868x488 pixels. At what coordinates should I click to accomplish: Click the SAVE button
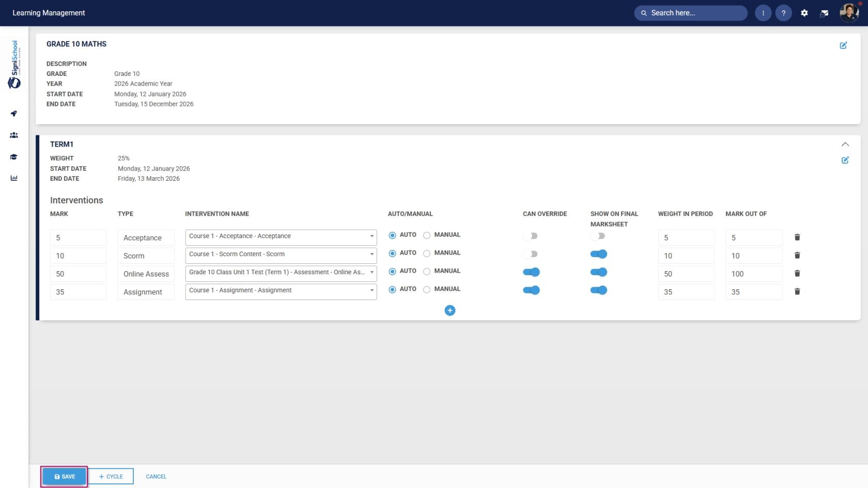[x=65, y=477]
